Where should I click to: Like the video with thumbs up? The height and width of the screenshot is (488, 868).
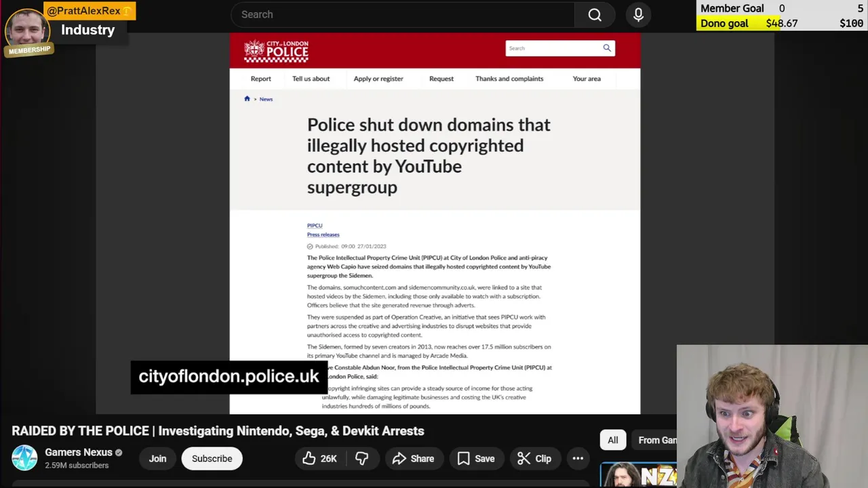pos(319,459)
